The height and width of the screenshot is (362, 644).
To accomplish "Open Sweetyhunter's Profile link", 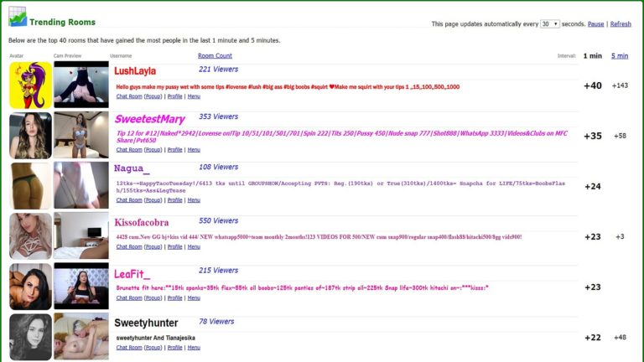I will point(174,347).
